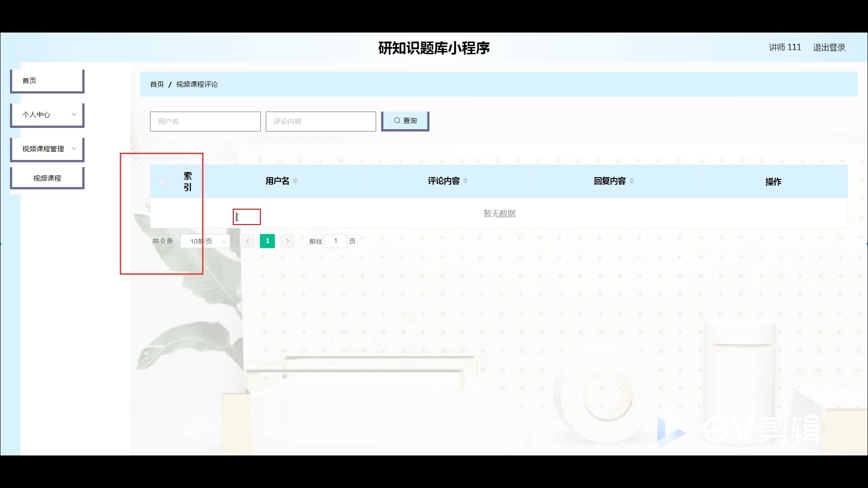The width and height of the screenshot is (868, 488).
Task: Open 首页 in the sidebar
Action: (47, 80)
